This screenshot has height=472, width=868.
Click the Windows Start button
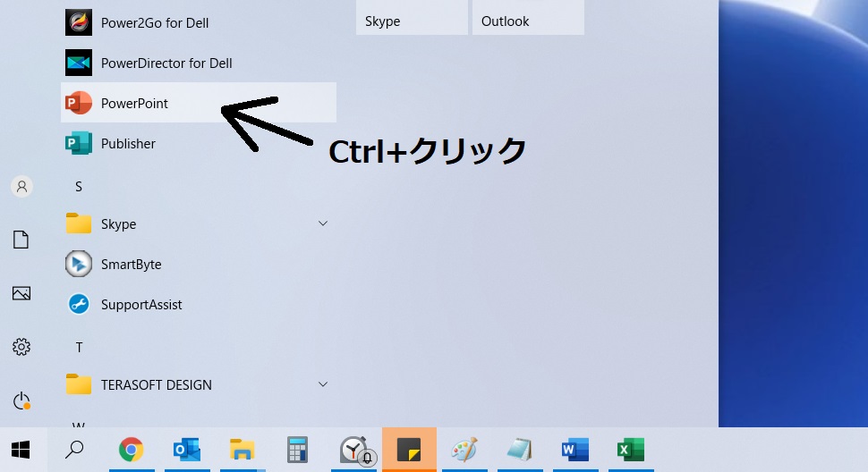(x=21, y=450)
